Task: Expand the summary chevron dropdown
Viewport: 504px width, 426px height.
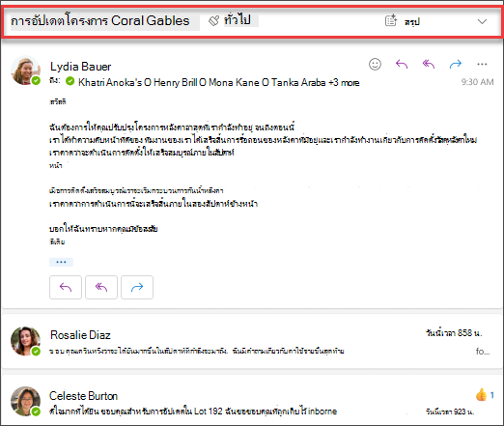Action: point(482,21)
